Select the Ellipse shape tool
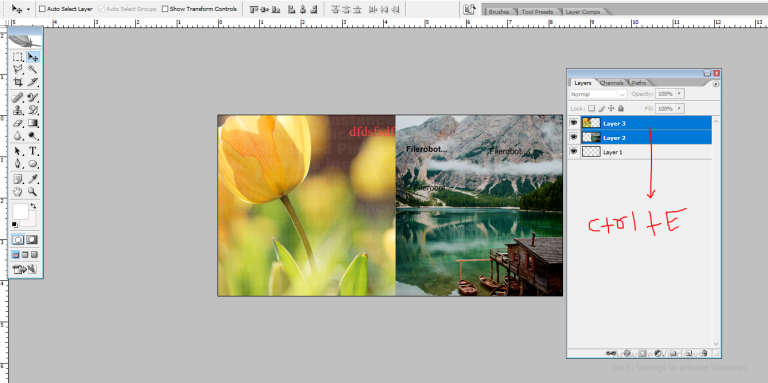The image size is (768, 383). point(33,164)
